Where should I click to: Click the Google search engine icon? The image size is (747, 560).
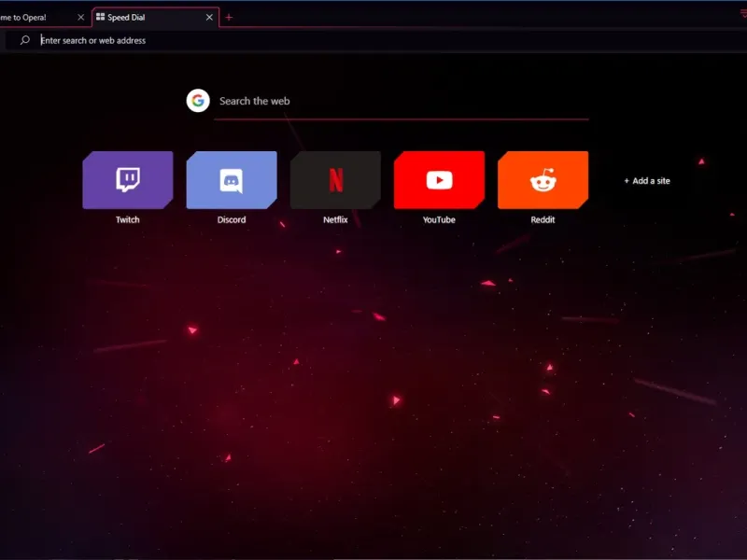point(198,101)
